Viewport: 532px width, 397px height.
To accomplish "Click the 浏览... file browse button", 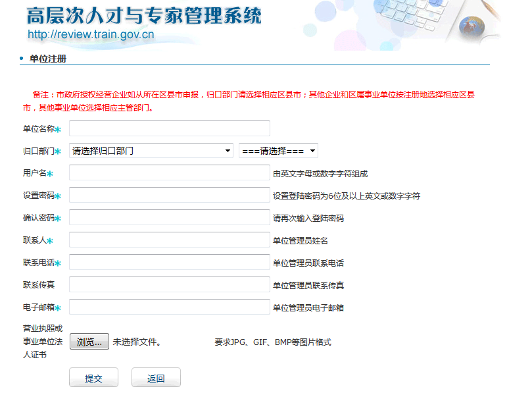I will (x=89, y=342).
